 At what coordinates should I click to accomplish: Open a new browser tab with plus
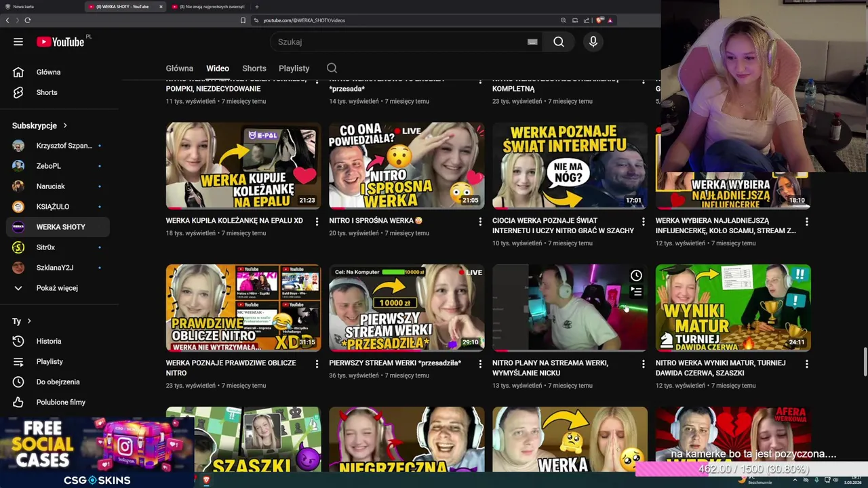pos(256,7)
